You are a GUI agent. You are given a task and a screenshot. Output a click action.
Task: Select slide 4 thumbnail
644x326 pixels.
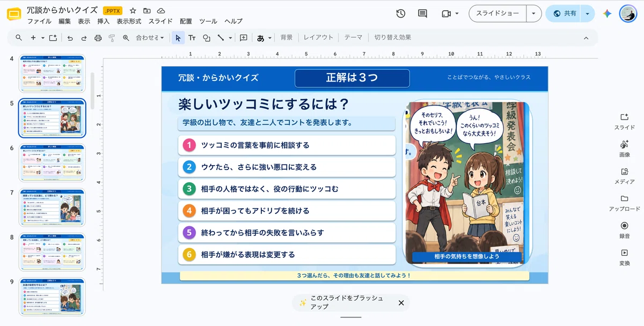[52, 73]
